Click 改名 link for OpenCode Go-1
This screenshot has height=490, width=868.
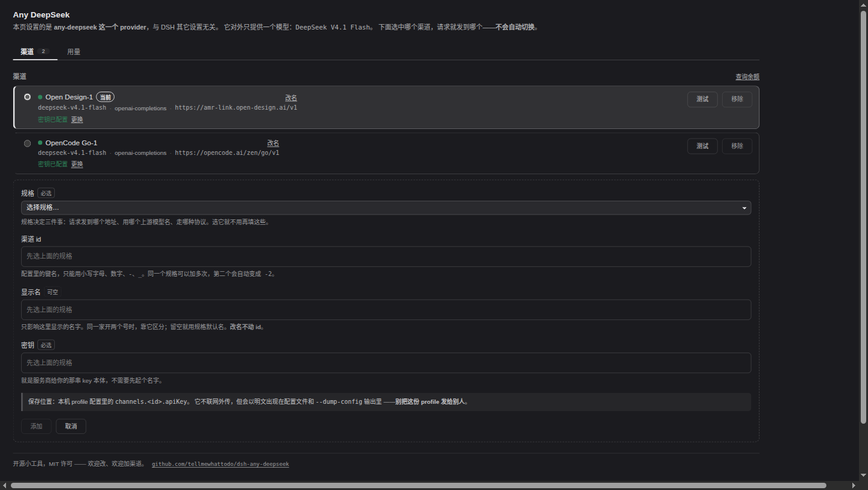click(x=273, y=143)
